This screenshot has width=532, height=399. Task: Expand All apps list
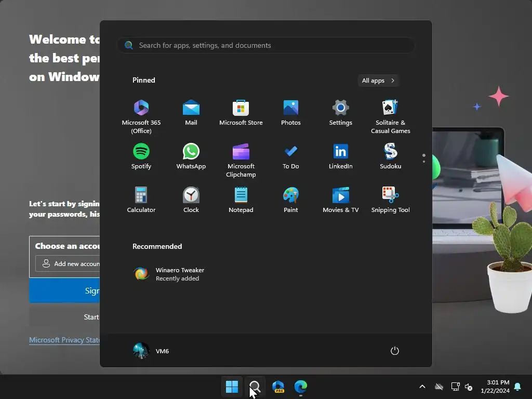click(x=378, y=81)
